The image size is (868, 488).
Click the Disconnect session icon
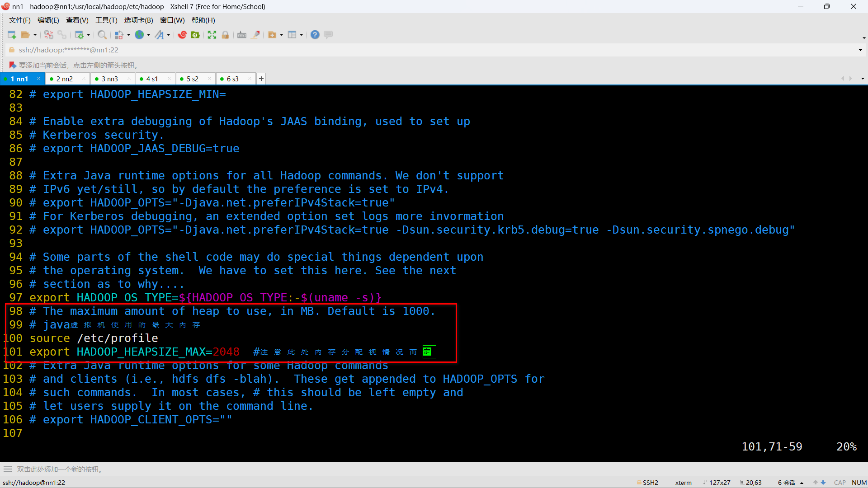point(49,35)
